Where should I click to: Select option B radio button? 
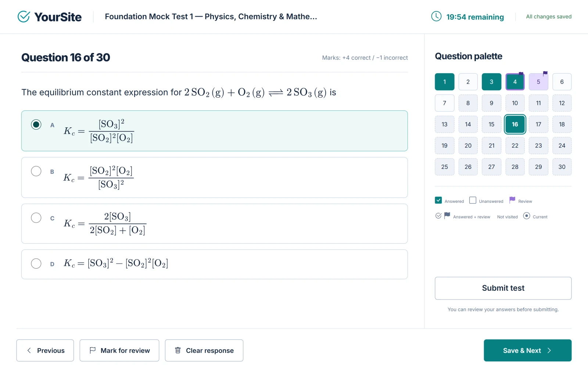coord(36,171)
